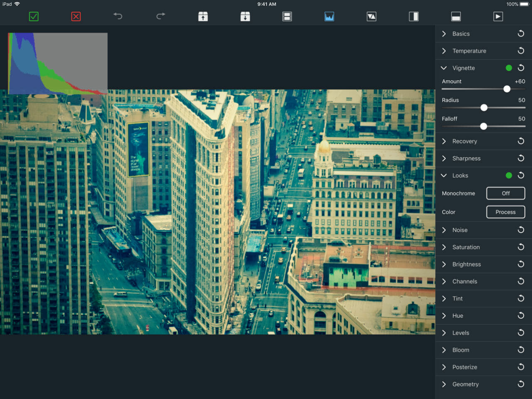Tap the Amount value +60
532x399 pixels.
(520, 82)
